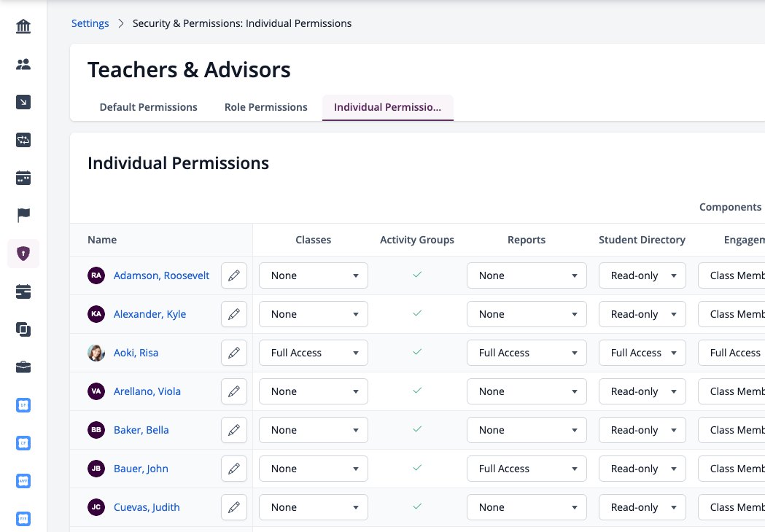This screenshot has height=532, width=765.
Task: Toggle Activity Groups check for Cuevas, Judith
Action: click(417, 506)
